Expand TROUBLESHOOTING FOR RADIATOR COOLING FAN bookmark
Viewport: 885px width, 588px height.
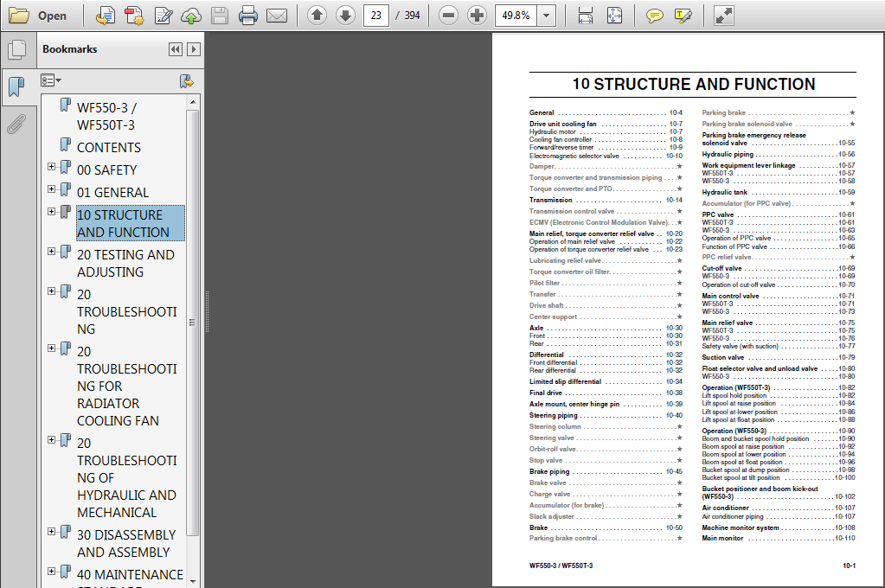(51, 348)
